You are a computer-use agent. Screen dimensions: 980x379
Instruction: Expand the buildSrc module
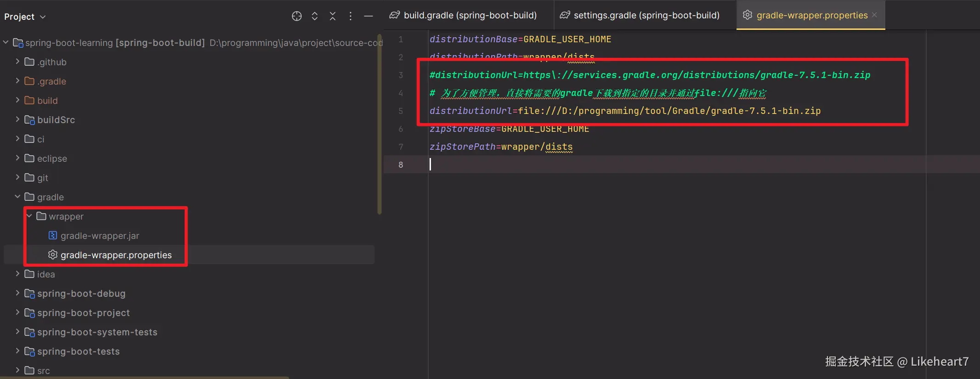pos(17,119)
